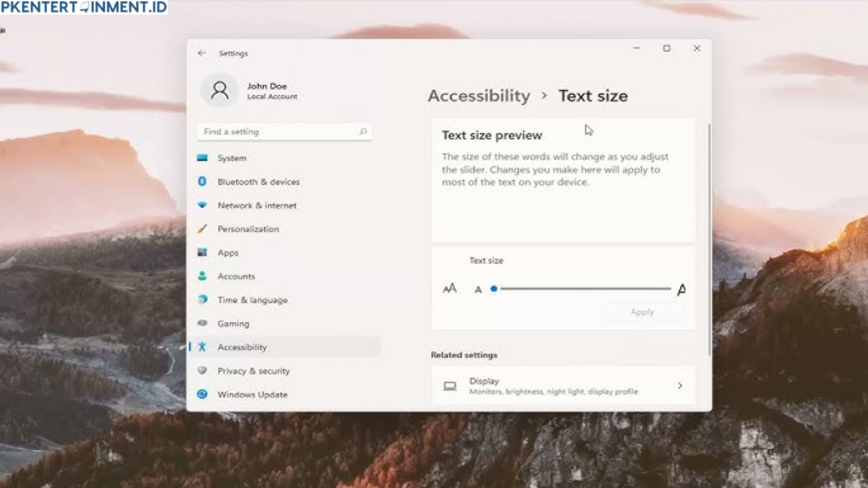Click the Bluetooth & devices icon
Viewport: 868px width, 488px height.
[202, 181]
